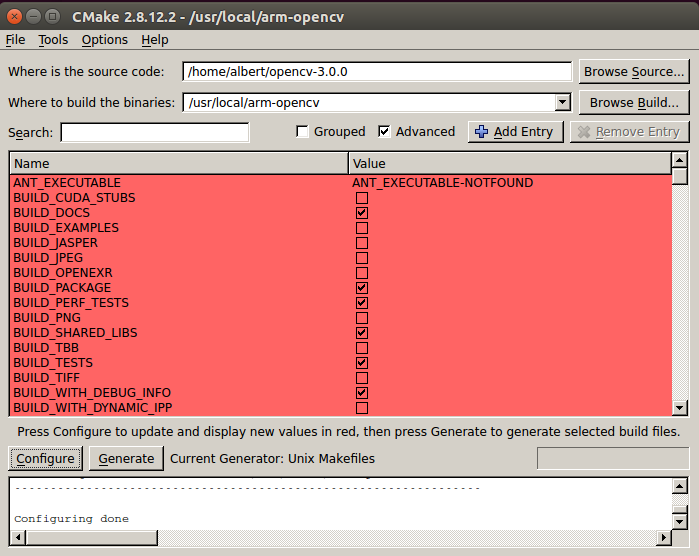The image size is (699, 556).
Task: Uncheck BUILD_DOCS checkbox
Action: tap(362, 213)
